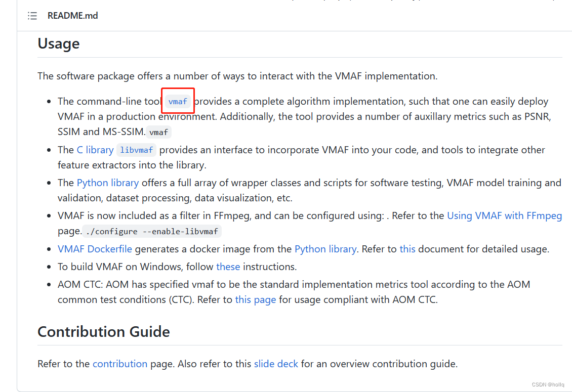The width and height of the screenshot is (572, 392).
Task: Click the vmaf code text after MS-SSIM
Action: 158,132
